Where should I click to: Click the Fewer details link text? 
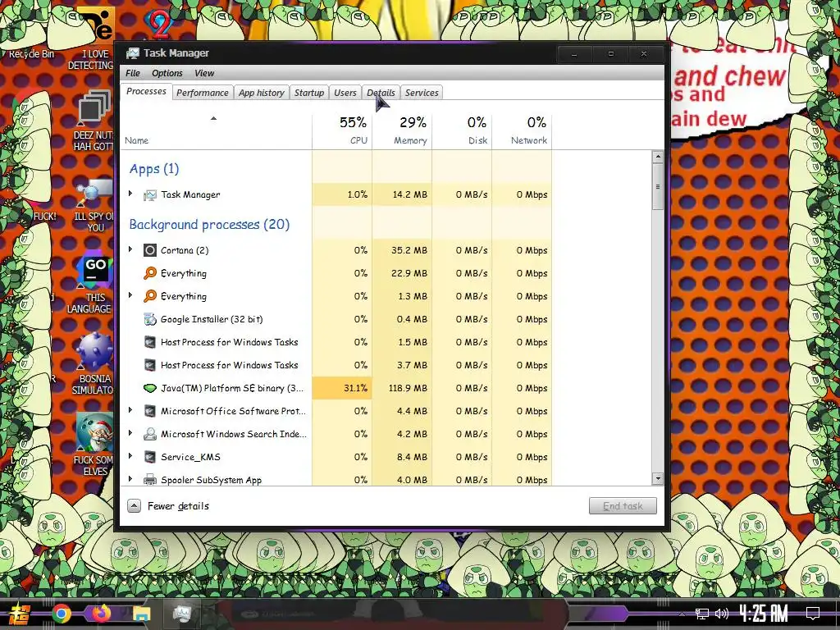(178, 505)
